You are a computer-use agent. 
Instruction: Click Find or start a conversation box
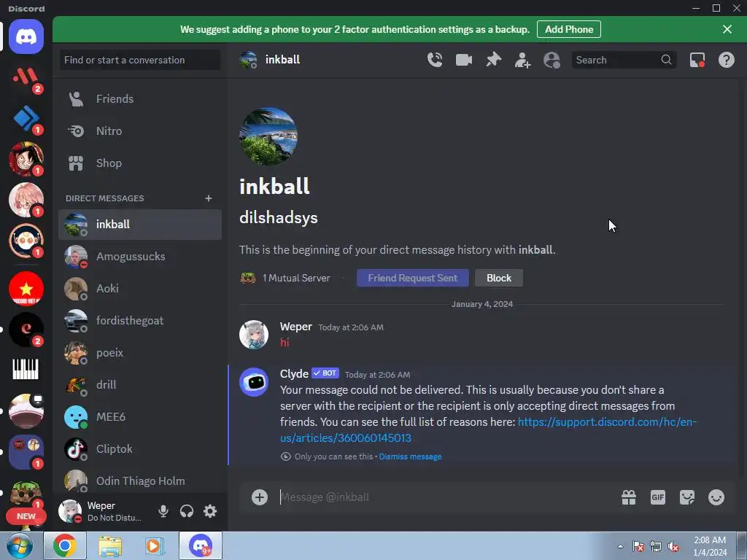pyautogui.click(x=139, y=60)
